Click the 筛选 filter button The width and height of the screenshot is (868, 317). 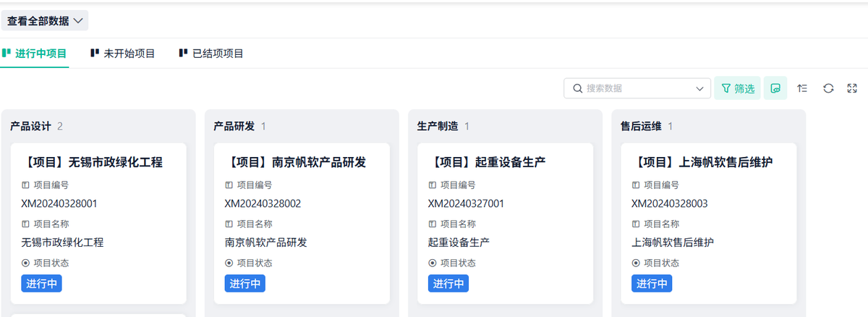[737, 88]
